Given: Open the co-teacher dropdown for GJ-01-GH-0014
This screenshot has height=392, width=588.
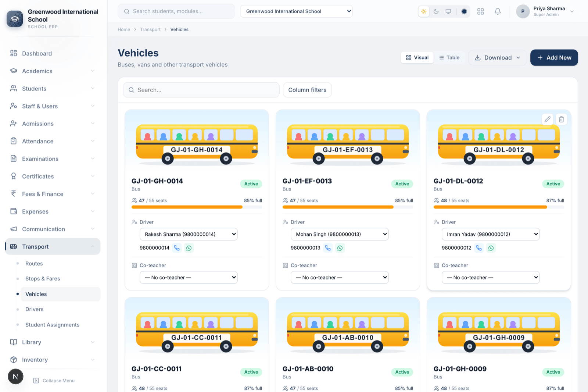Looking at the screenshot, I should (189, 277).
